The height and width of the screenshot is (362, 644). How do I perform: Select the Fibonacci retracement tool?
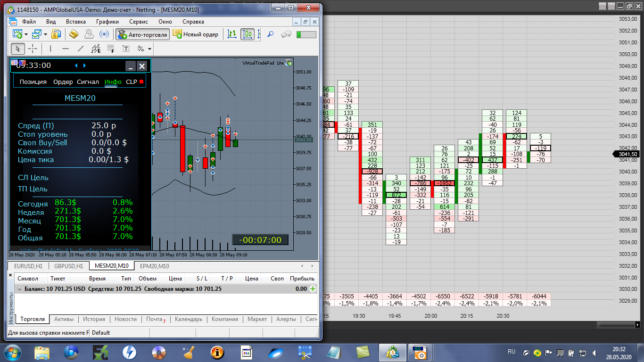111,49
